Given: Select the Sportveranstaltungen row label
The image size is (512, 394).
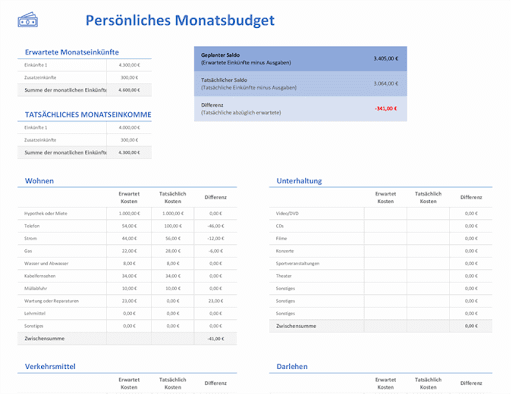Looking at the screenshot, I should 297,264.
